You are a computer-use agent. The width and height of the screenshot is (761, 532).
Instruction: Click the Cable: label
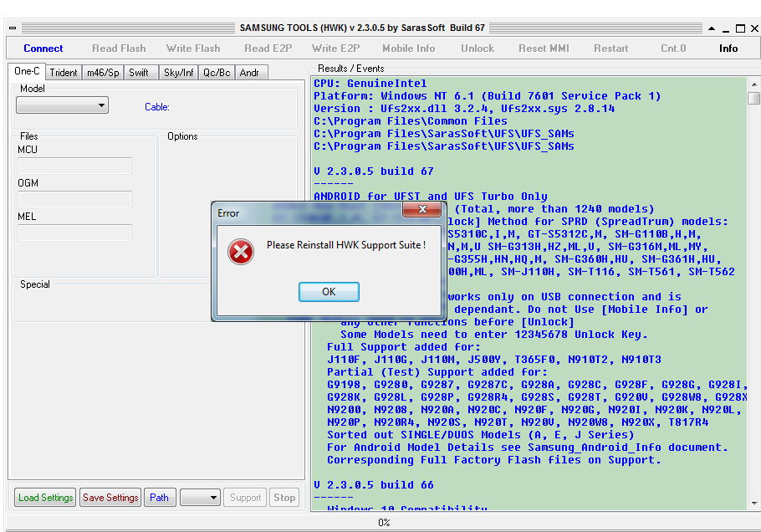[156, 107]
